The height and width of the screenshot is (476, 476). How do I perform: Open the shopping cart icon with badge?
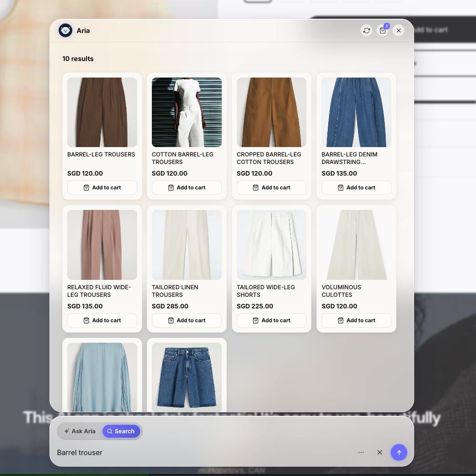[x=382, y=30]
